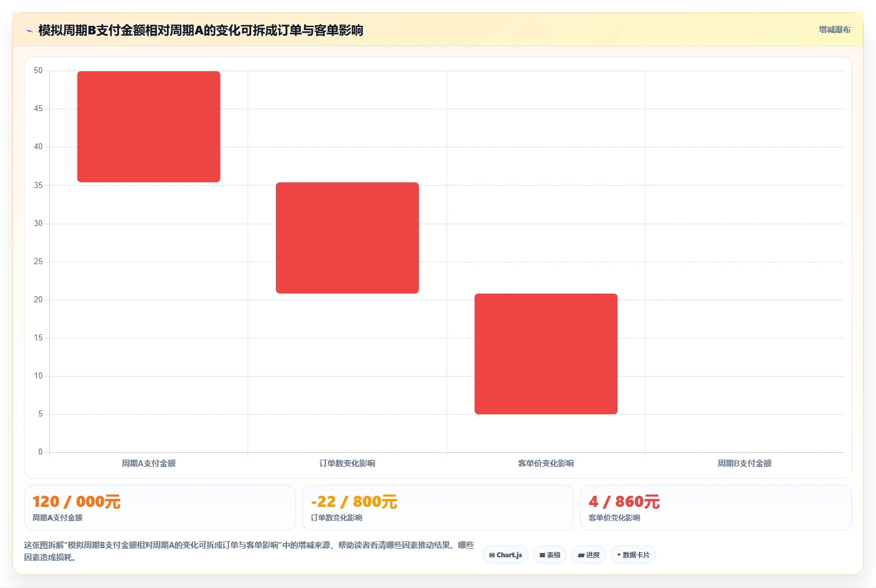
Task: Open the -22 / 800元 data card
Action: point(437,508)
